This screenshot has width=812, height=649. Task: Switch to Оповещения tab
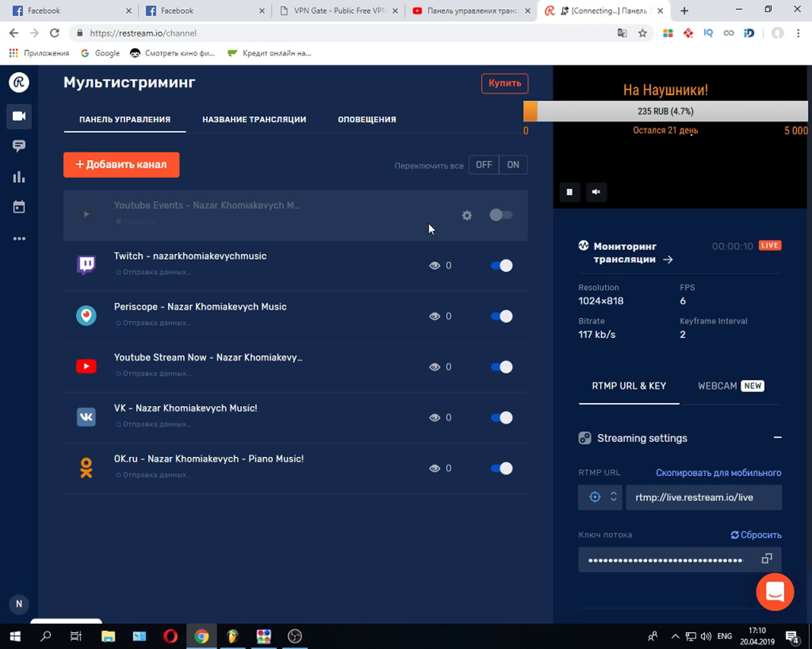(x=367, y=119)
